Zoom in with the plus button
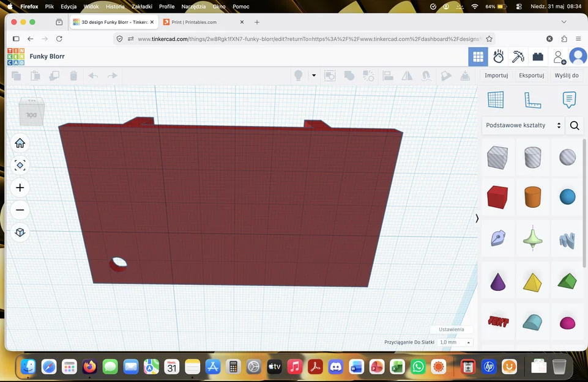Screen dimensions: 588x382 20,188
